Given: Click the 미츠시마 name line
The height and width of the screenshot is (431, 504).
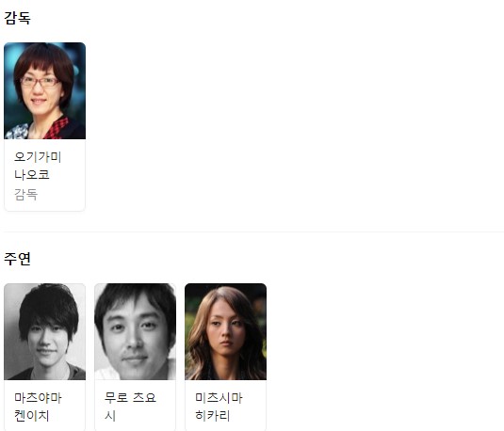Looking at the screenshot, I should pyautogui.click(x=219, y=398).
